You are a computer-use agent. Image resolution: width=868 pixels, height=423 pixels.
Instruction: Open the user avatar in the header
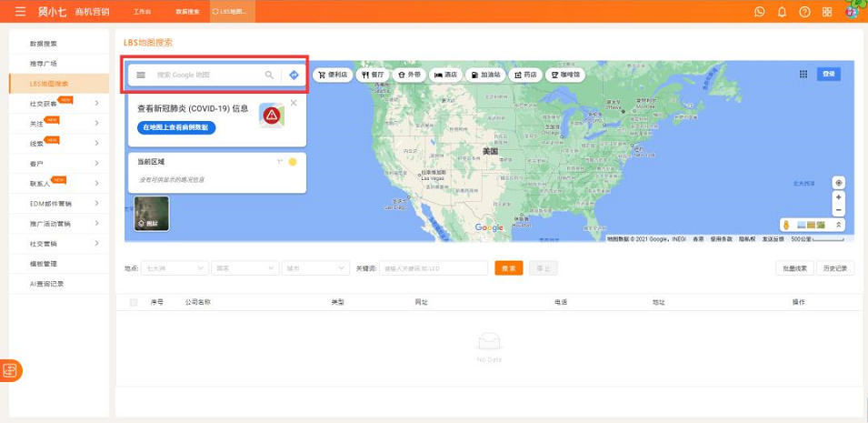click(x=852, y=12)
